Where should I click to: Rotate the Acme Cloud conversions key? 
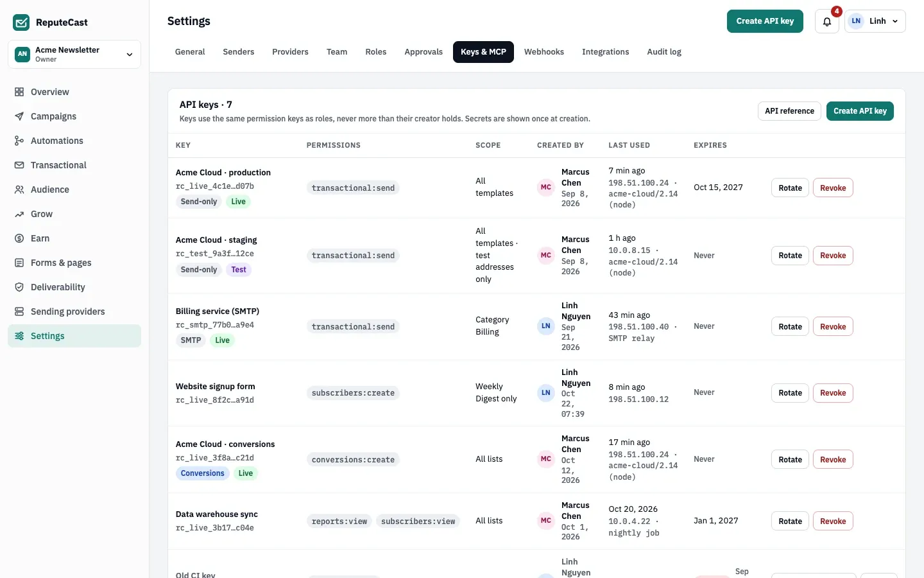coord(790,460)
